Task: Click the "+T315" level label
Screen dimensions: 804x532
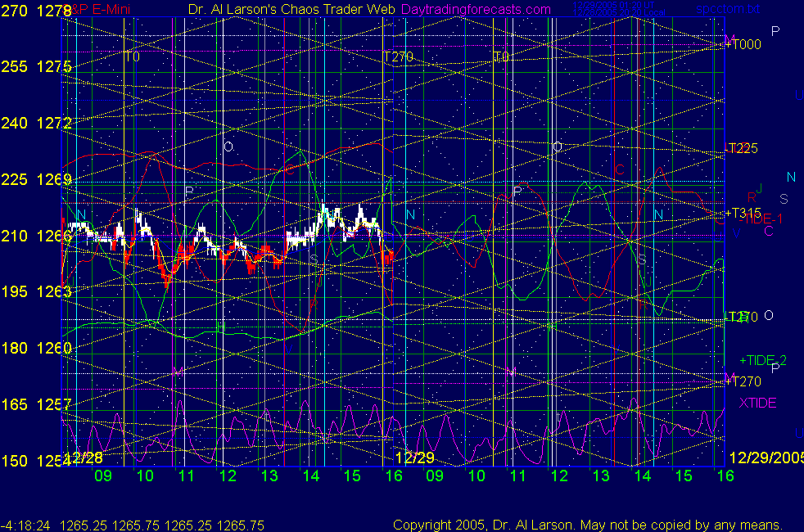Action: (743, 214)
